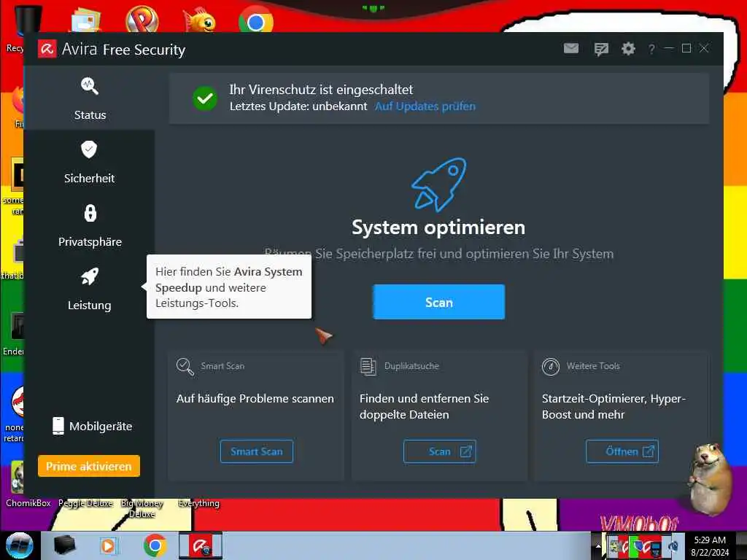Click the blue rocket System optimieren icon
This screenshot has height=560, width=747.
click(438, 184)
